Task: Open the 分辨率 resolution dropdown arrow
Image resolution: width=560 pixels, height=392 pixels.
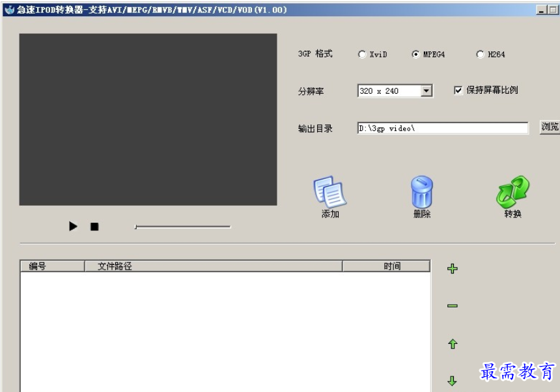Action: click(426, 91)
